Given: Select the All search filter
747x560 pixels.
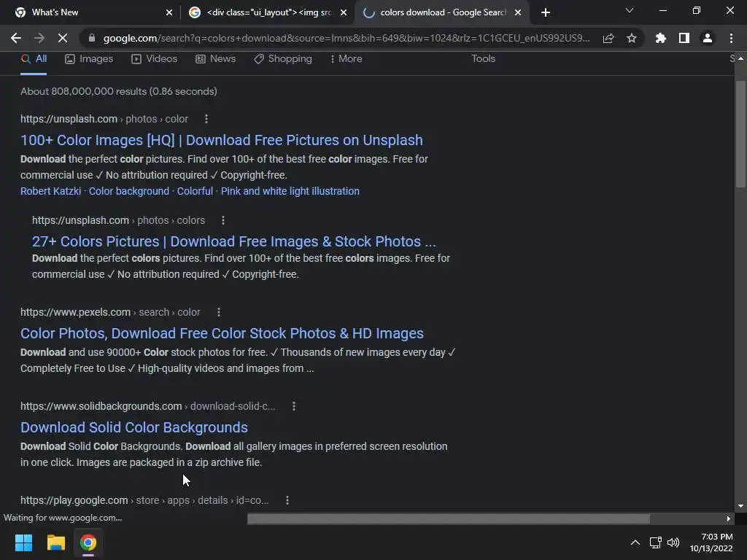Looking at the screenshot, I should coord(34,59).
